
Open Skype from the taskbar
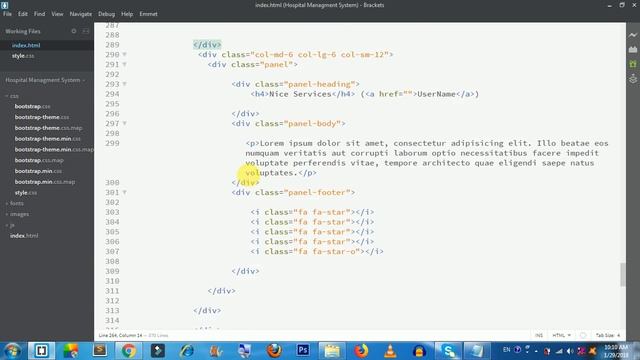point(448,351)
